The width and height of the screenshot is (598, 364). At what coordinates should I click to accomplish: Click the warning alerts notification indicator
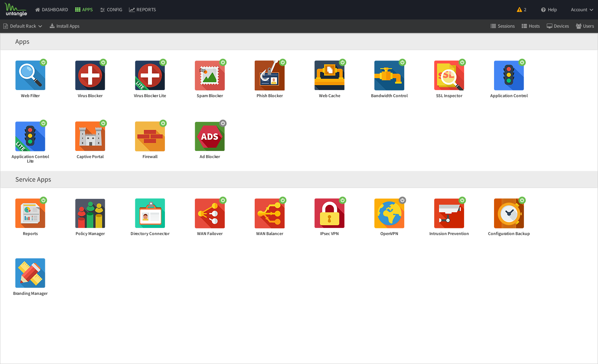click(521, 10)
